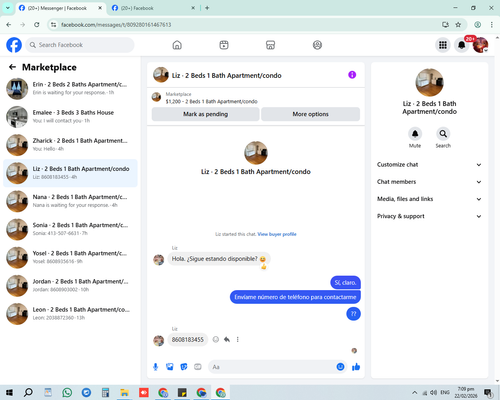Image resolution: width=500 pixels, height=400 pixels.
Task: Open View buyer profile link
Action: (277, 234)
